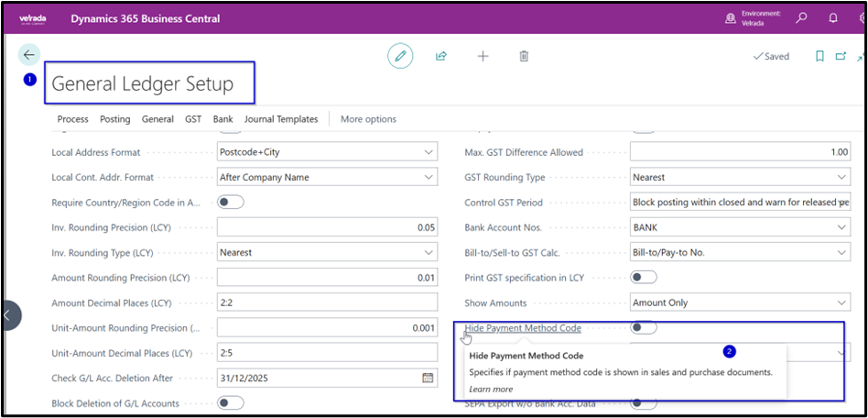This screenshot has width=868, height=418.
Task: Open the General menu
Action: point(157,119)
